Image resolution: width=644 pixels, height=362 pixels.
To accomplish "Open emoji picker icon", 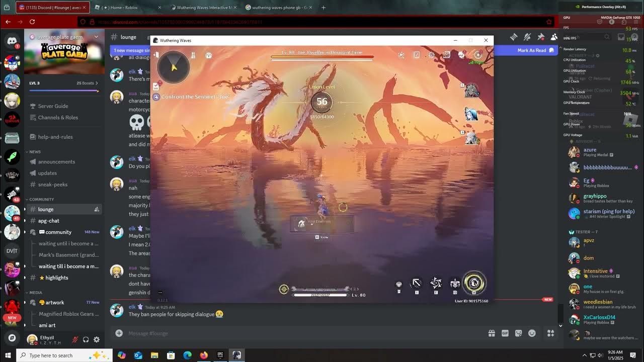I will click(x=532, y=333).
